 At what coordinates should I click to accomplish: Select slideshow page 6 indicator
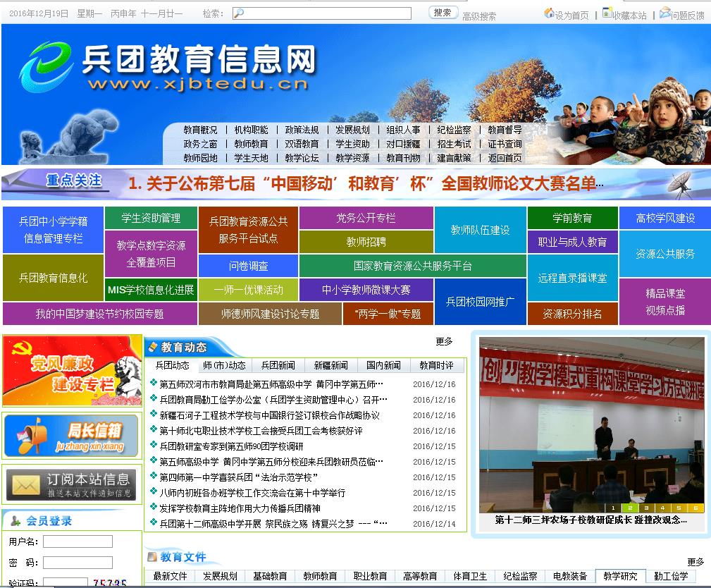(695, 508)
